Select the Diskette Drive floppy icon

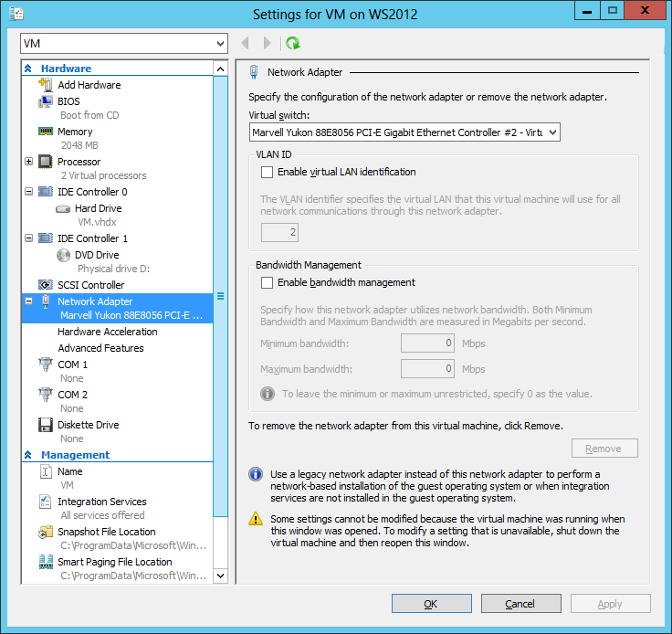46,425
